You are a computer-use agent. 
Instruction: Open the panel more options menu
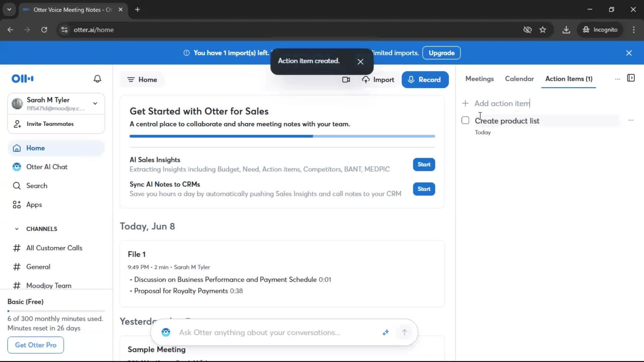pyautogui.click(x=618, y=79)
